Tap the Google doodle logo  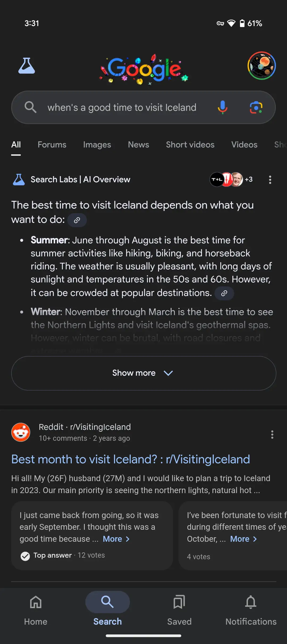(x=144, y=69)
